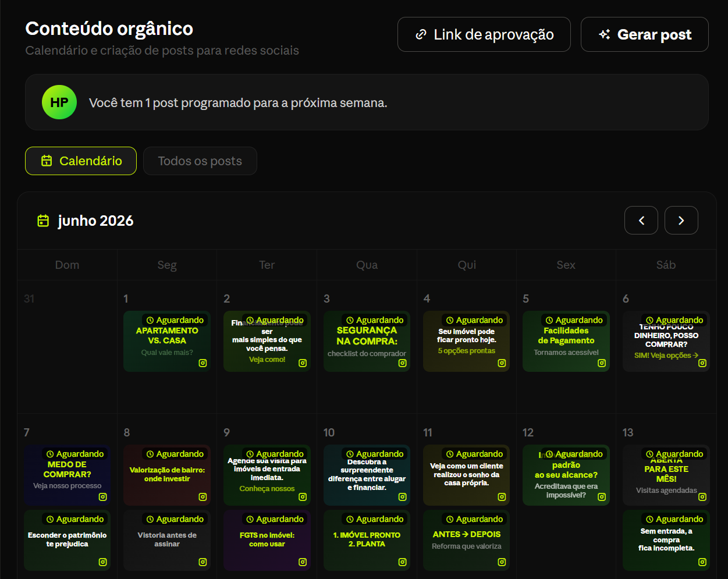Image resolution: width=728 pixels, height=579 pixels.
Task: Click the Conteúdo orgânico heading
Action: [109, 29]
